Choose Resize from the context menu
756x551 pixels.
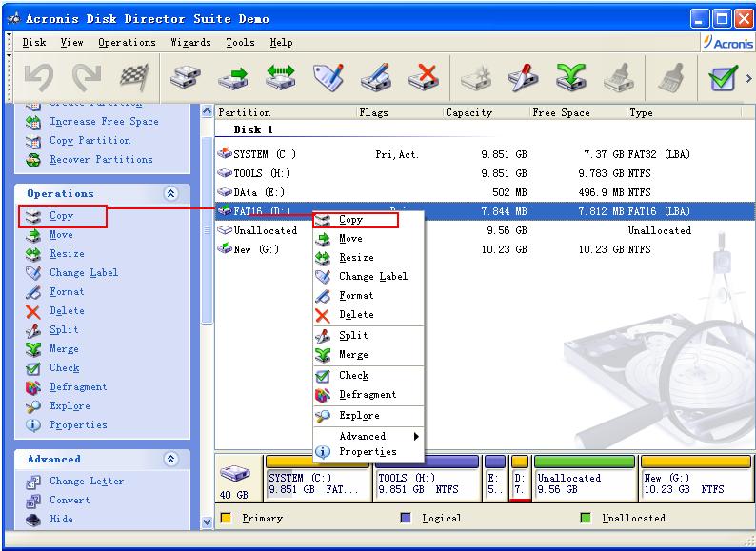coord(368,258)
